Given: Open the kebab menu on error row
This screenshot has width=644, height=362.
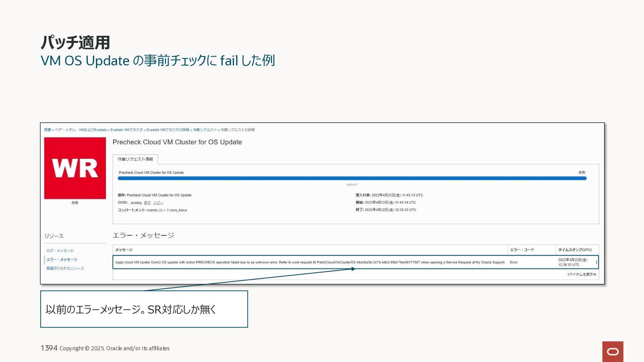Looking at the screenshot, I should [x=596, y=262].
